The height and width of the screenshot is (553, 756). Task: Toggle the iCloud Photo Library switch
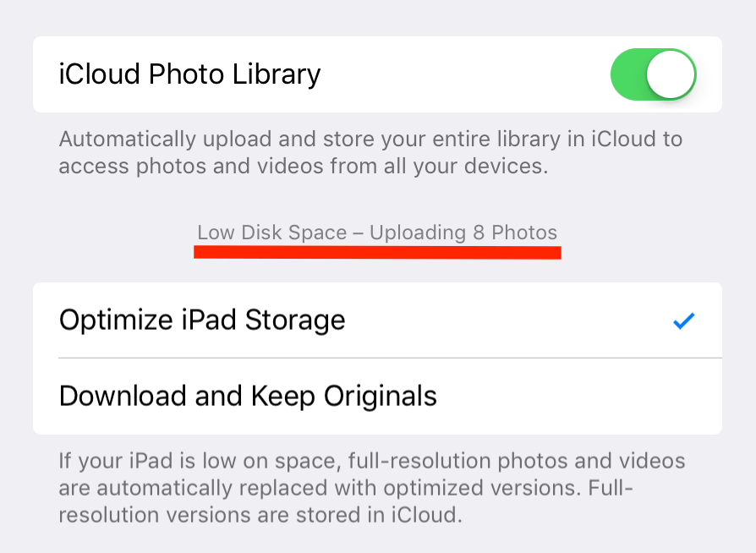653,74
